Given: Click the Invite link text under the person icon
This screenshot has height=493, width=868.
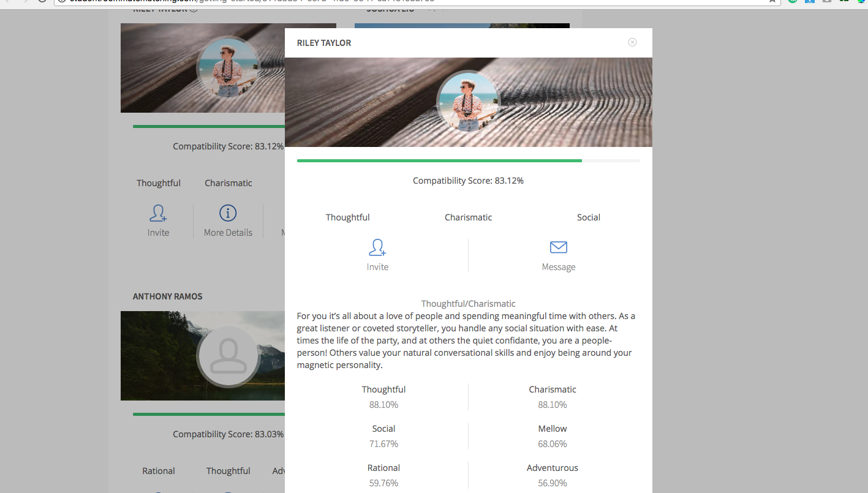Looking at the screenshot, I should (377, 266).
